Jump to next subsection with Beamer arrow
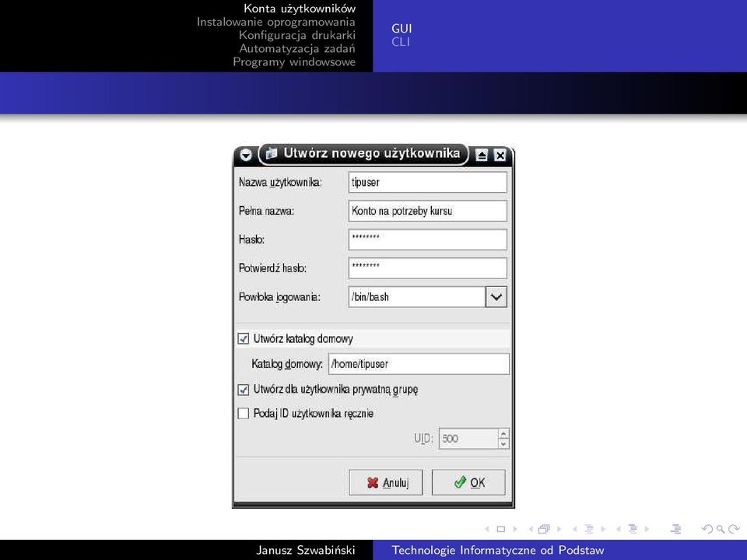 603,529
